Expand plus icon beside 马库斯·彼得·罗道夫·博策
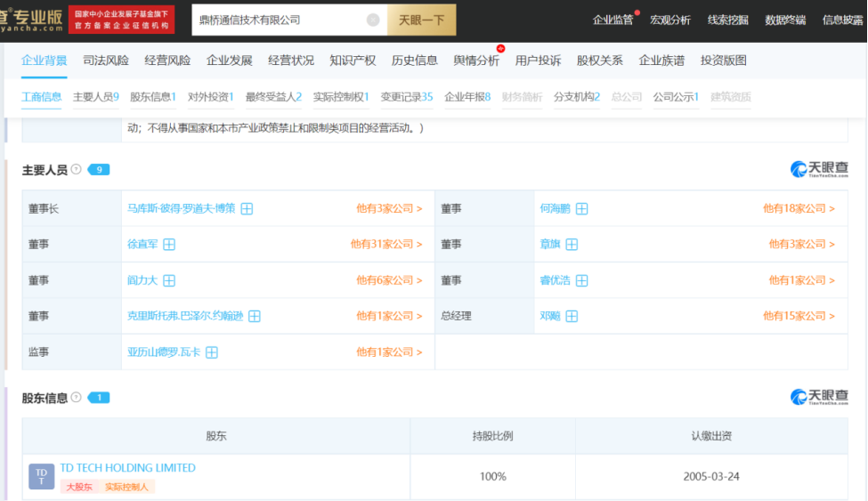Screen dimensions: 868x501 click(x=247, y=209)
